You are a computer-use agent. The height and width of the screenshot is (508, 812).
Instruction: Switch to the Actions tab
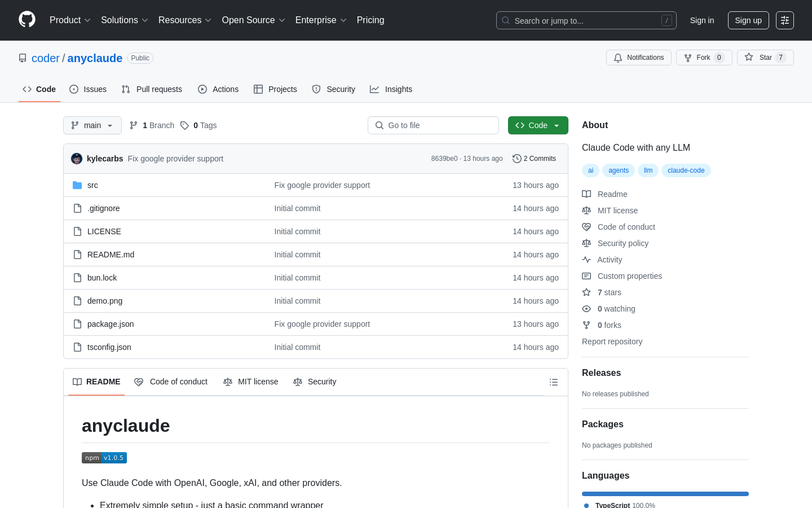[218, 89]
